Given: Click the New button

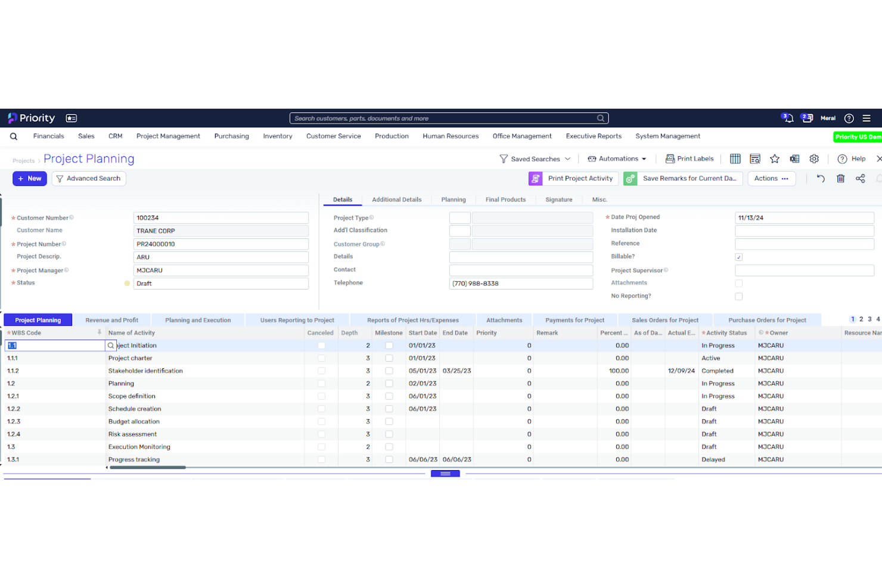Looking at the screenshot, I should 29,178.
